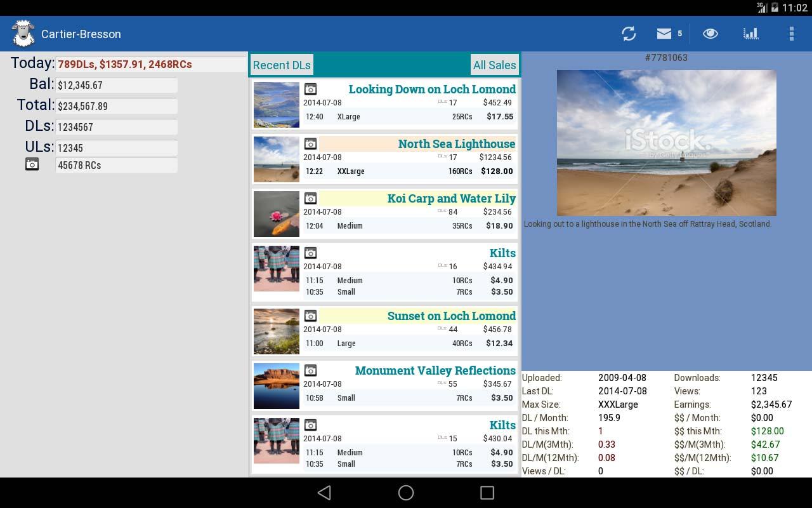The width and height of the screenshot is (812, 508).
Task: Click the camera icon on the Kilts entry
Action: (311, 253)
